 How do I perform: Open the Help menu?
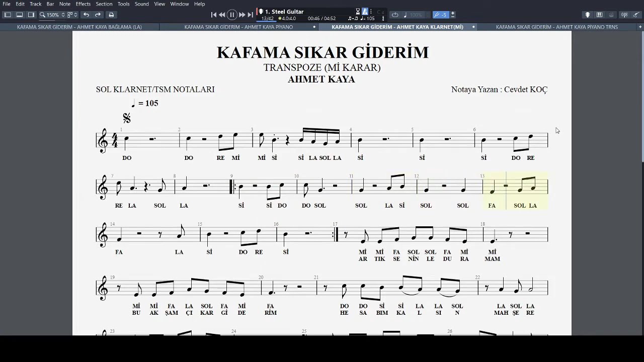(x=200, y=4)
